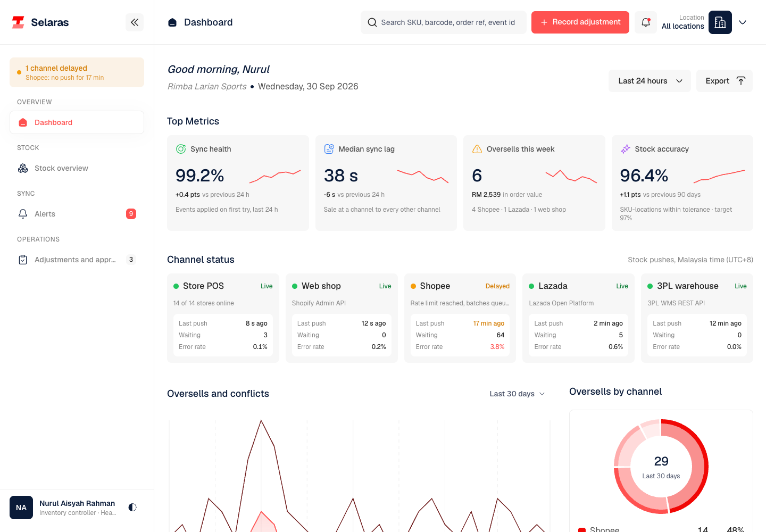Click the Median sync lag icon
Screen dimensions: 766x532
click(329, 149)
